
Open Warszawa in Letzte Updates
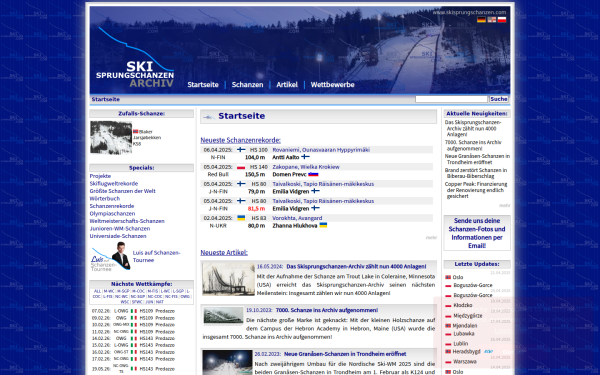point(465,362)
